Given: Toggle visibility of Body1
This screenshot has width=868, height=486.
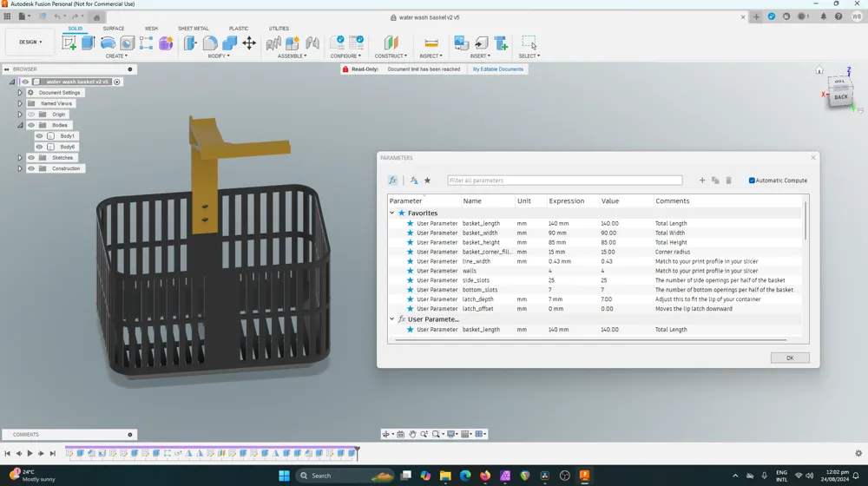Looking at the screenshot, I should click(39, 135).
